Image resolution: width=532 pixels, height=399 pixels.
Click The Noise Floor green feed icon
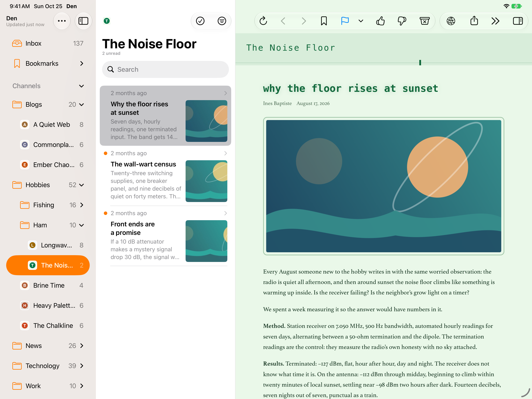(x=107, y=21)
